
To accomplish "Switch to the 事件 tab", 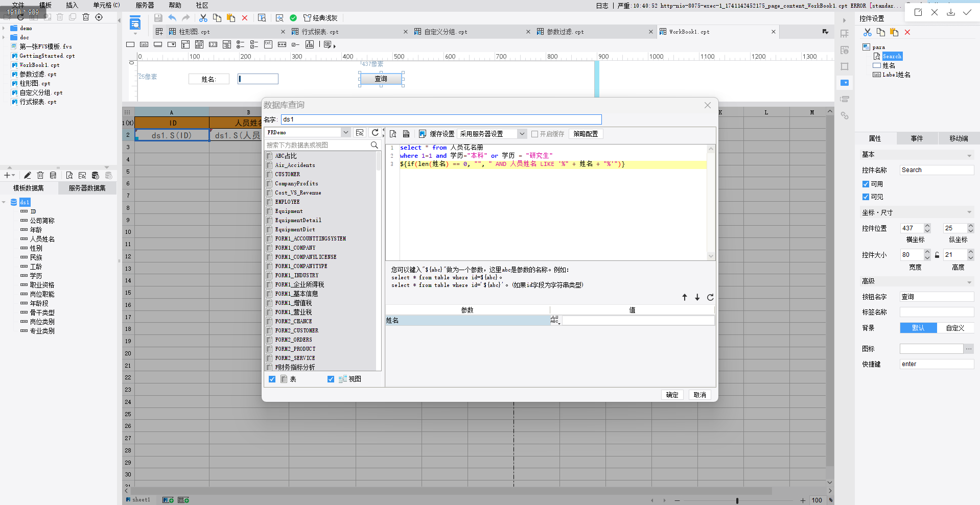I will tap(917, 138).
